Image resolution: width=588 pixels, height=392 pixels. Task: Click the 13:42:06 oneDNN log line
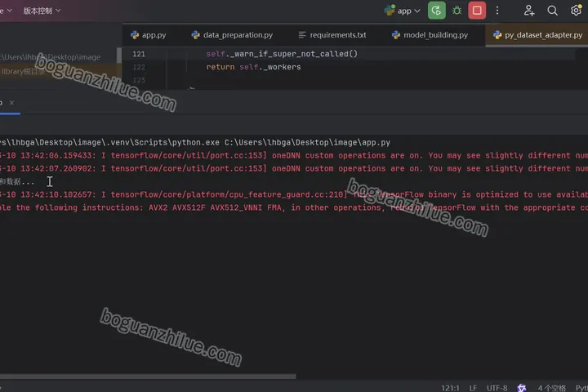294,155
